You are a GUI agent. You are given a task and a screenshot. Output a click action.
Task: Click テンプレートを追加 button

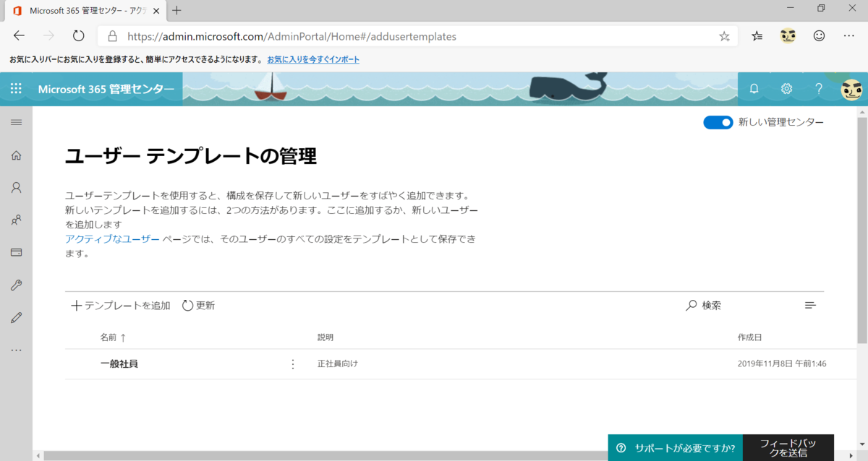coord(121,306)
